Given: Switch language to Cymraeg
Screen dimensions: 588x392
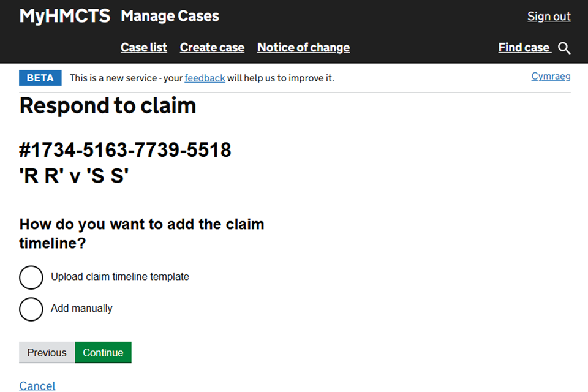Looking at the screenshot, I should (551, 77).
